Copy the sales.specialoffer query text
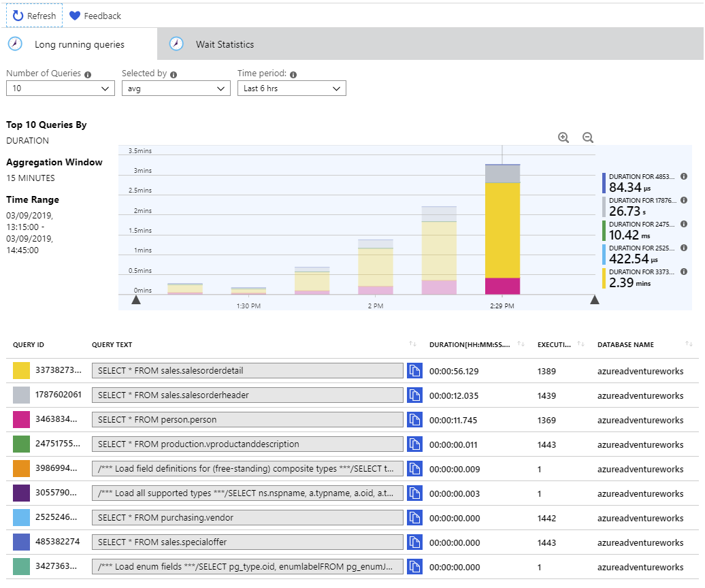Viewport: 705px width, 588px height. (414, 542)
